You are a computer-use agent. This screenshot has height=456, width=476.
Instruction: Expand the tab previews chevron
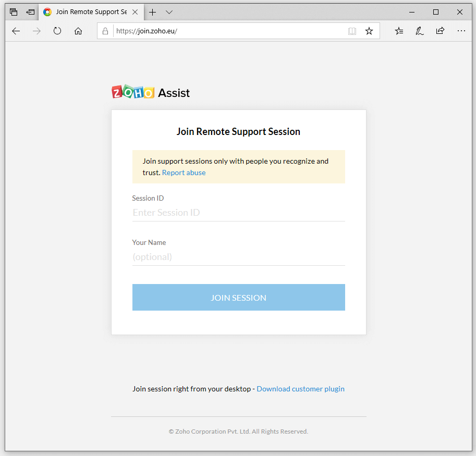coord(169,12)
